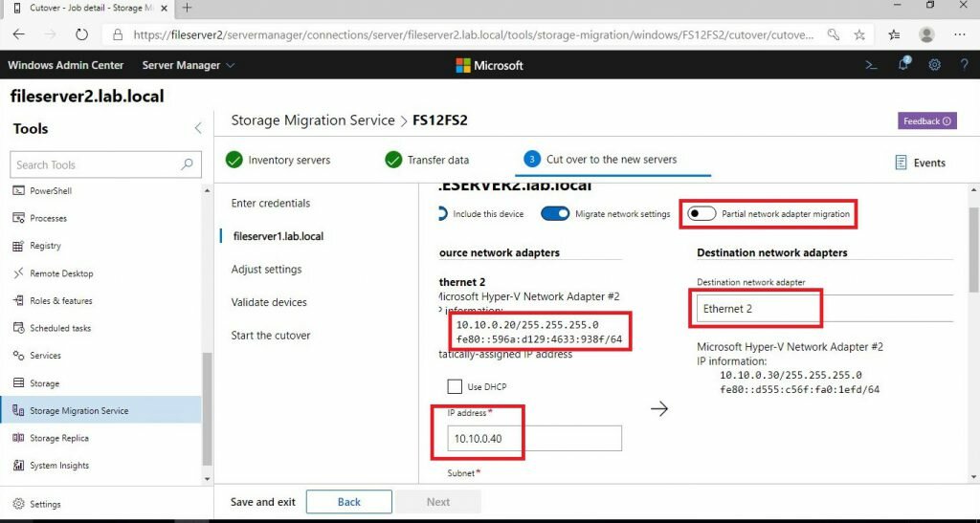Viewport: 980px width, 523px height.
Task: Open the Storage tool
Action: [36, 383]
